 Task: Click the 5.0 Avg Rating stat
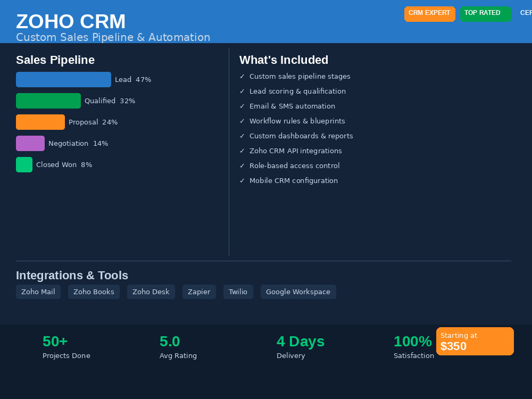pos(178,347)
